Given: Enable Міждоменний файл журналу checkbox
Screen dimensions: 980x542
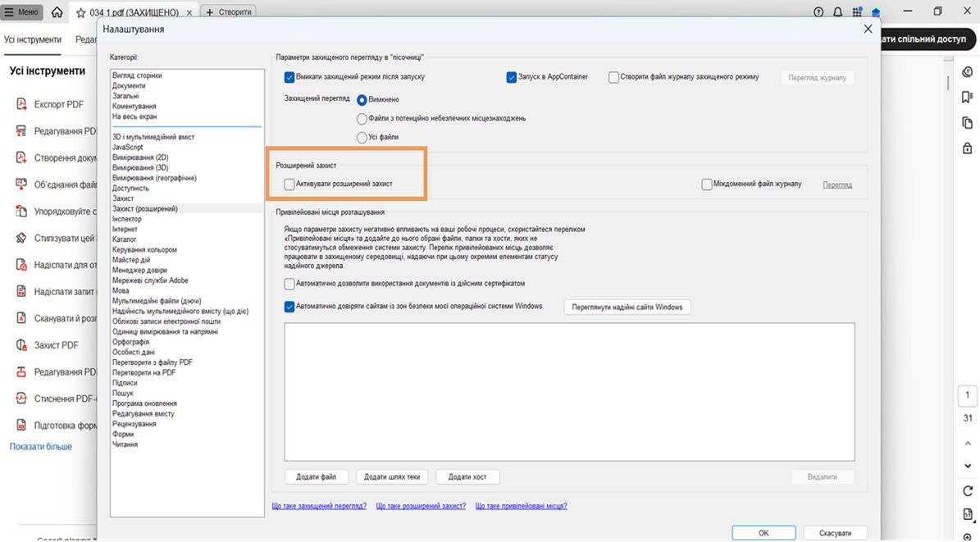Looking at the screenshot, I should pos(706,184).
